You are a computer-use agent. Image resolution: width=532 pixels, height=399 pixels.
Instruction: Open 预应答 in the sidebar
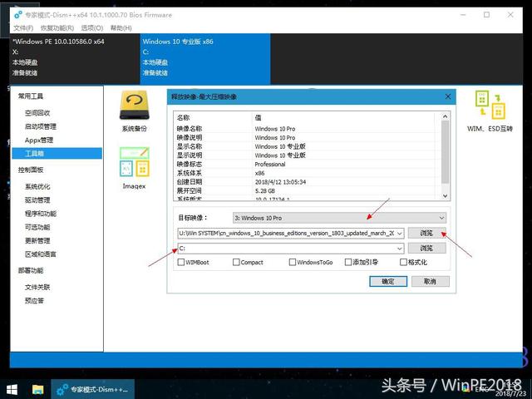click(x=34, y=301)
